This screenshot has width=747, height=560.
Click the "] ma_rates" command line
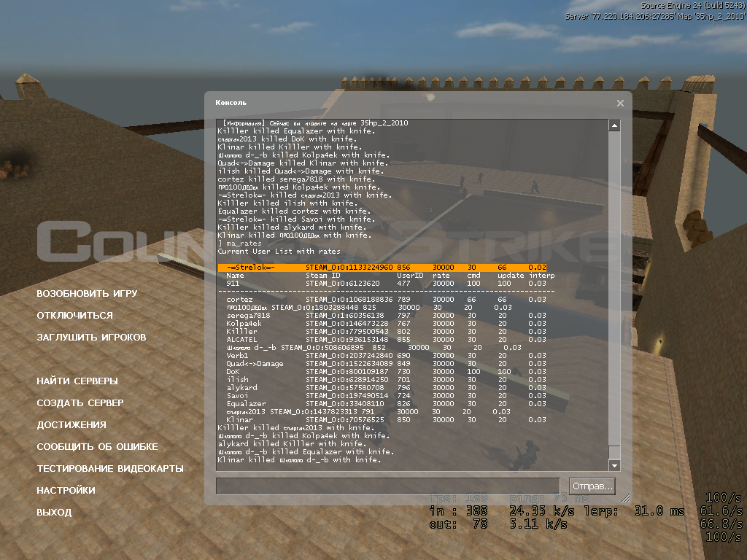pyautogui.click(x=239, y=244)
